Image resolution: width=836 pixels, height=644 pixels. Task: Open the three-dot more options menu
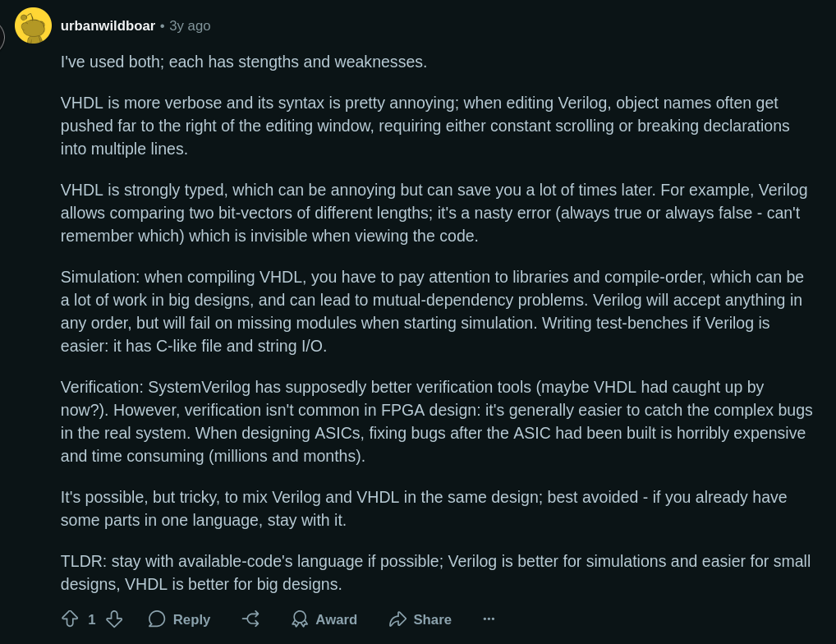[489, 619]
